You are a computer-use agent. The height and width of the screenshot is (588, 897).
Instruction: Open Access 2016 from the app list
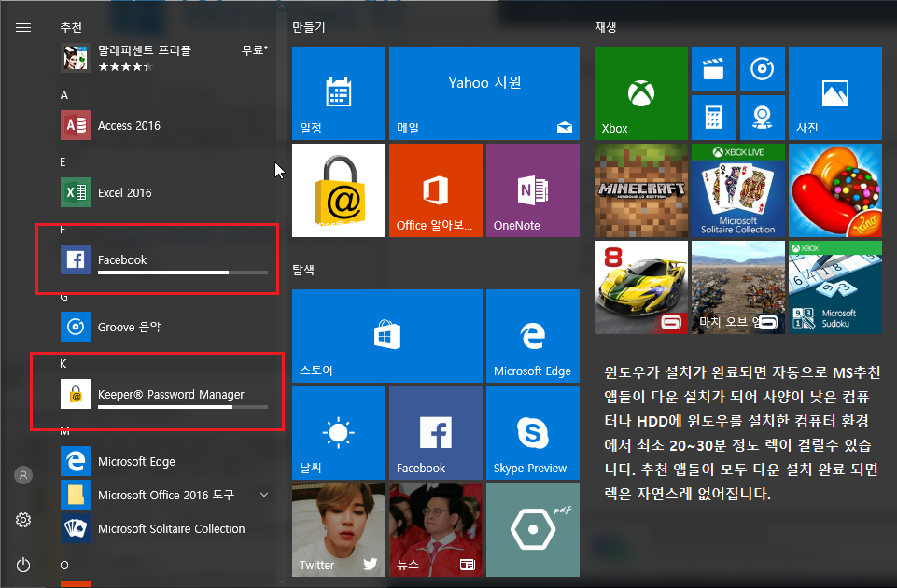click(x=129, y=125)
